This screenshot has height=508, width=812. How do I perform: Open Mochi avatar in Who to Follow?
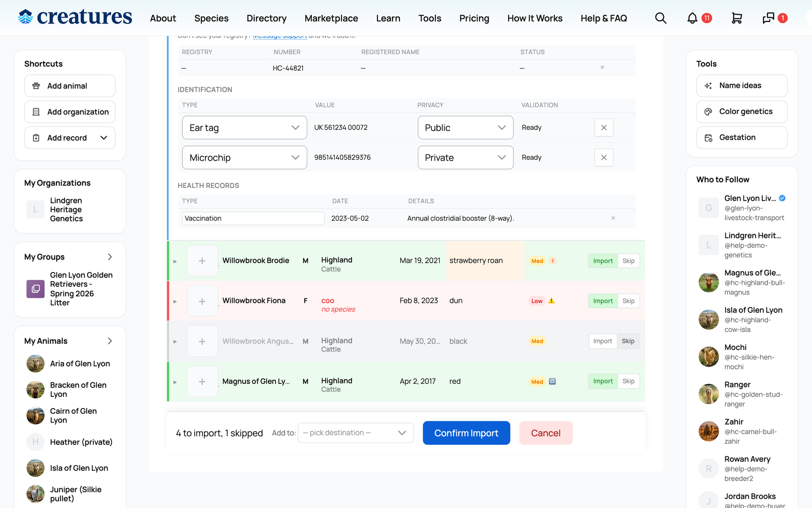pos(709,357)
